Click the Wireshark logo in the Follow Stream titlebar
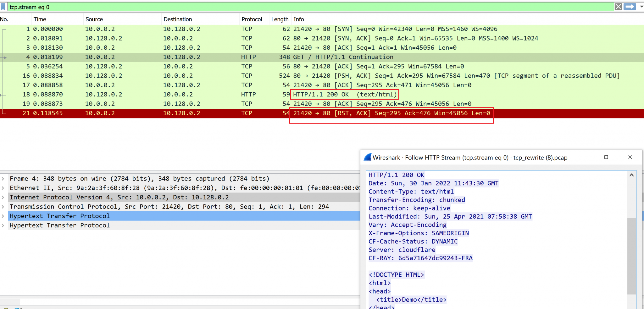Image resolution: width=644 pixels, height=309 pixels. (367, 157)
